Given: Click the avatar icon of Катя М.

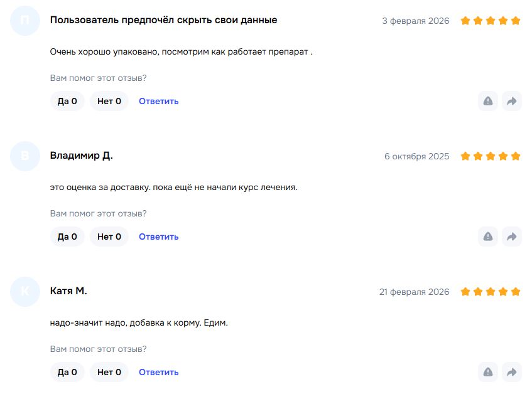Looking at the screenshot, I should (25, 292).
